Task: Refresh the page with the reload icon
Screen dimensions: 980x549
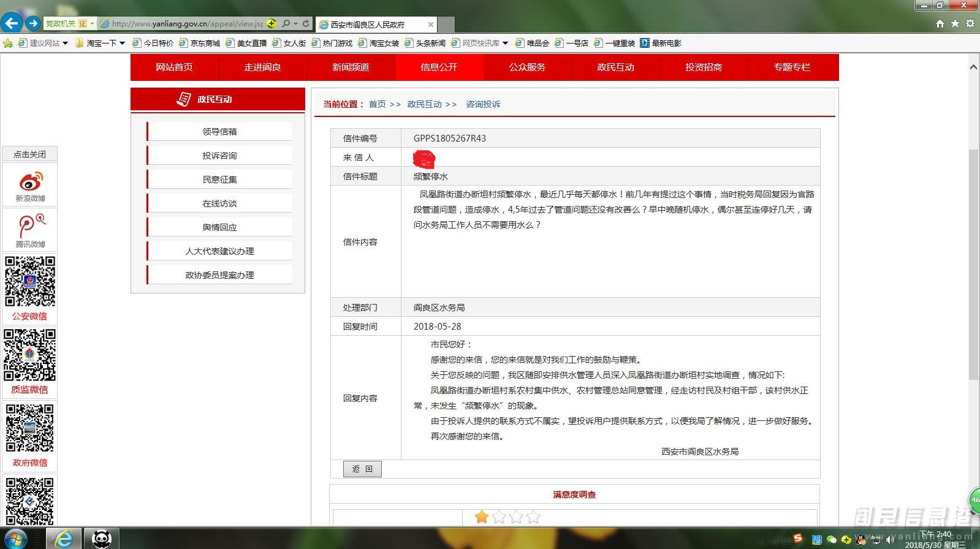Action: [x=306, y=24]
